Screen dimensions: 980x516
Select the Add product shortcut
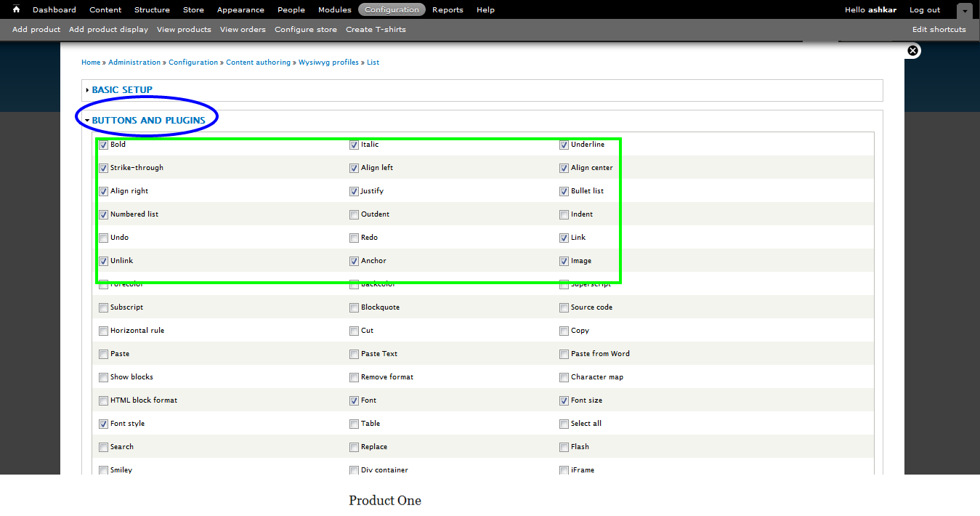[x=36, y=29]
